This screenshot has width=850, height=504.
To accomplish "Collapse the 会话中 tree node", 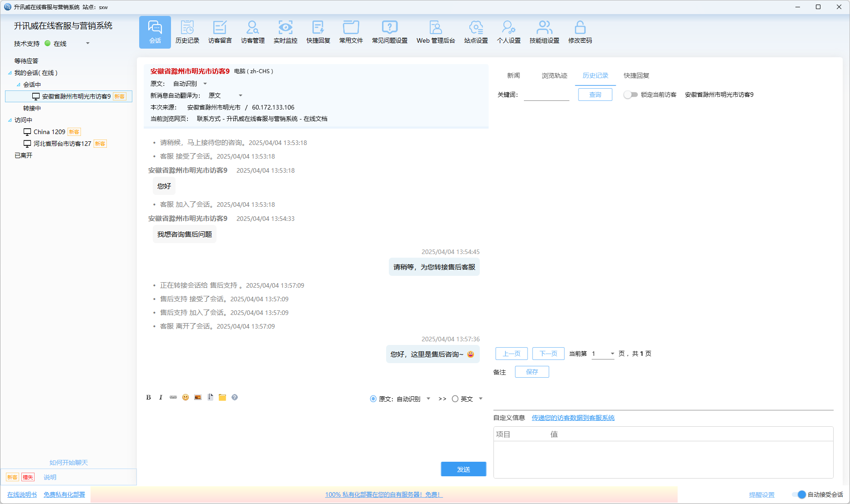I will point(18,85).
